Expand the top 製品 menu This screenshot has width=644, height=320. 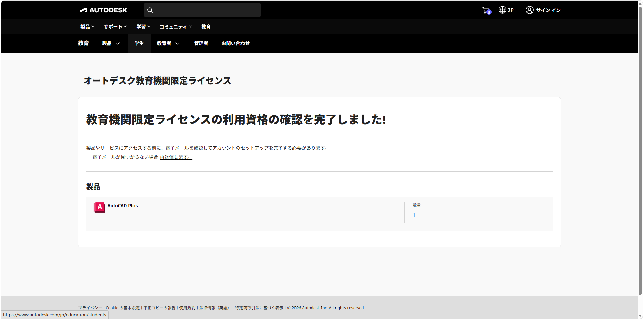click(87, 27)
